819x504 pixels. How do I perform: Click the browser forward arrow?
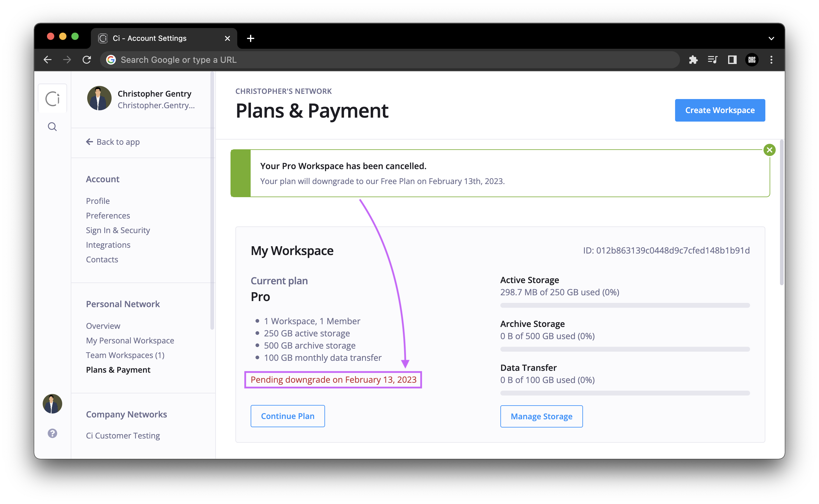[67, 60]
